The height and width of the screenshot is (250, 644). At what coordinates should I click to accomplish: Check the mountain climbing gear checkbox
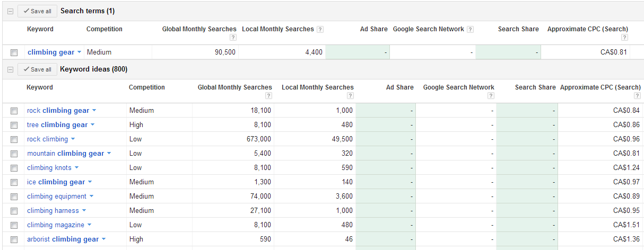[x=14, y=154]
